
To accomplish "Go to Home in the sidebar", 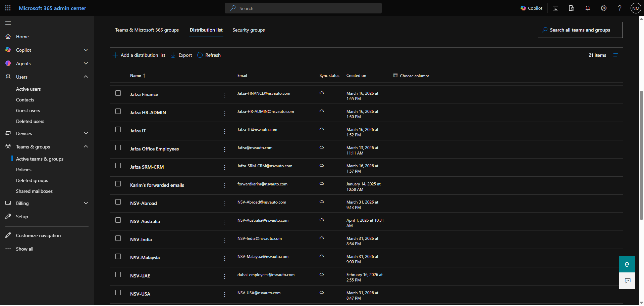I will tap(22, 37).
